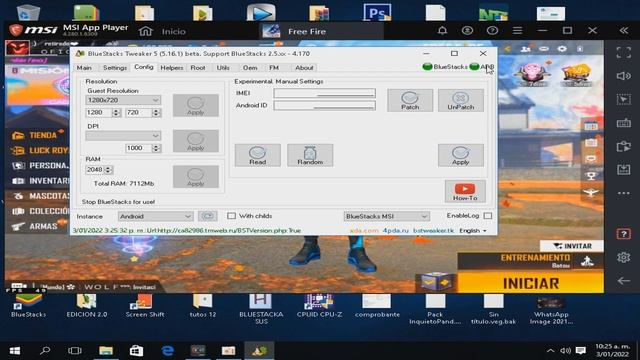640x360 pixels.
Task: Enable the With childs checkbox
Action: tap(231, 216)
